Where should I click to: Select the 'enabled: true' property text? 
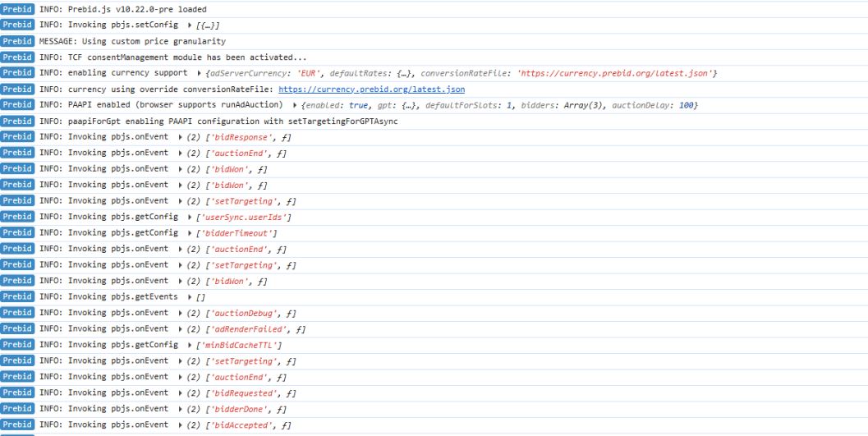pyautogui.click(x=336, y=105)
